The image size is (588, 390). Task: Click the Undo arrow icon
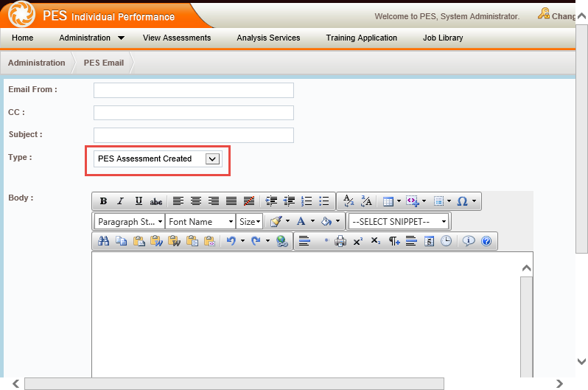tap(231, 241)
